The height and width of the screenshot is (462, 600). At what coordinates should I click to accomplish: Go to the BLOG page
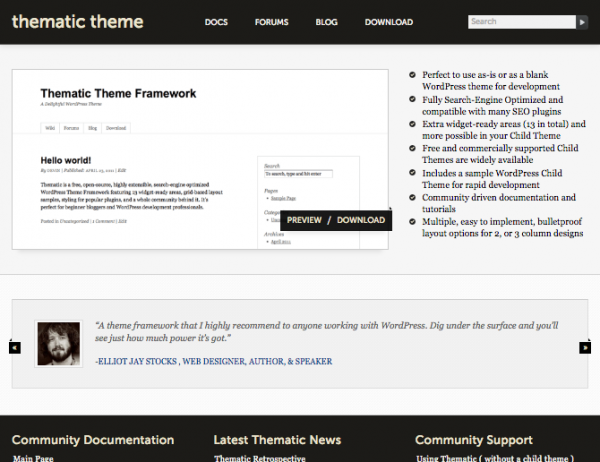pos(326,22)
